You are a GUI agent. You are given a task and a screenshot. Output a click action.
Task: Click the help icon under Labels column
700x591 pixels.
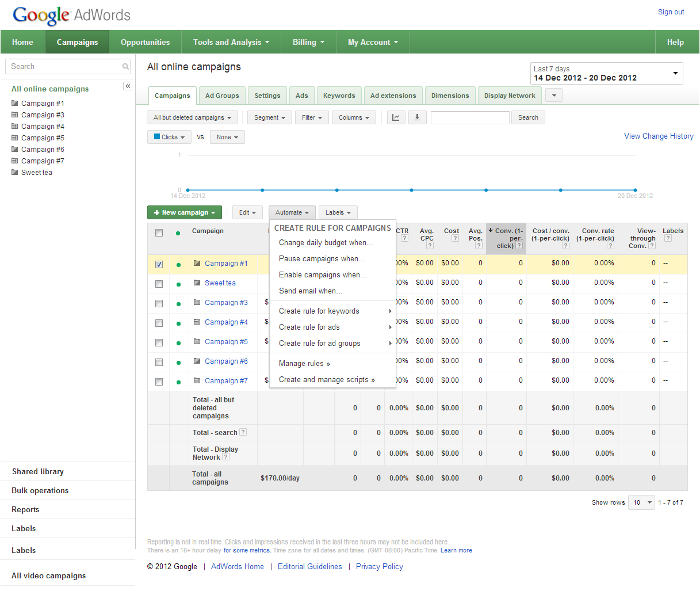tap(668, 238)
